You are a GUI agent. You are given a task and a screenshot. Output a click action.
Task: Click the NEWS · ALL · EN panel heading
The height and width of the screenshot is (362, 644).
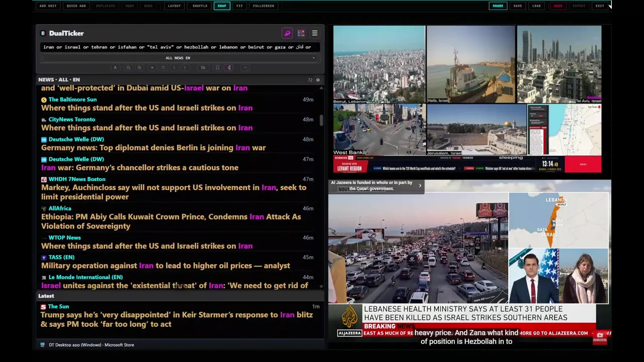tap(59, 80)
